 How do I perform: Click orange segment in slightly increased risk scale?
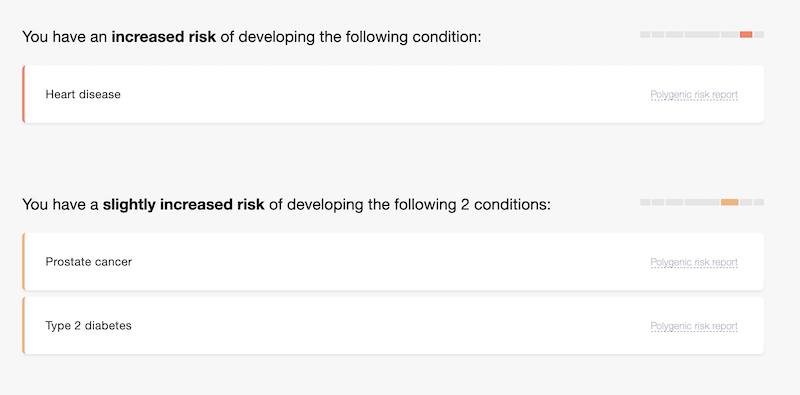(730, 202)
